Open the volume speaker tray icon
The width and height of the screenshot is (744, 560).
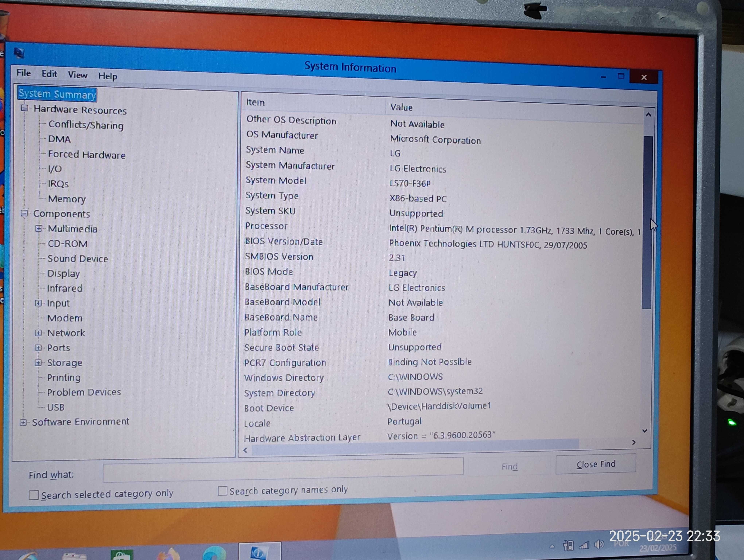[599, 544]
